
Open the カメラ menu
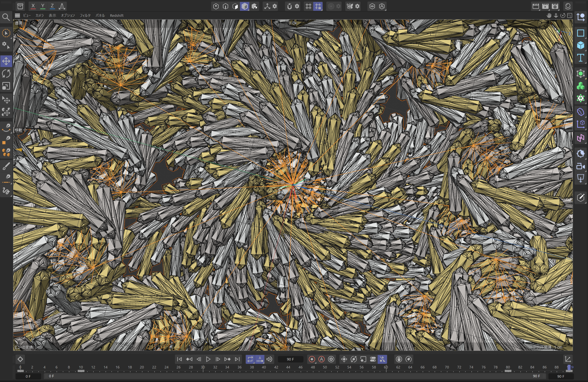(x=40, y=15)
